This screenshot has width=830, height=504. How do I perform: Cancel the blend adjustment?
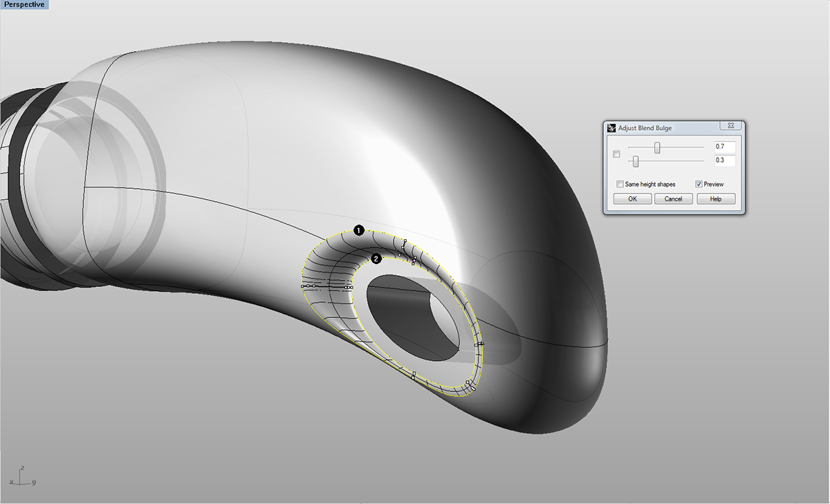tap(673, 198)
